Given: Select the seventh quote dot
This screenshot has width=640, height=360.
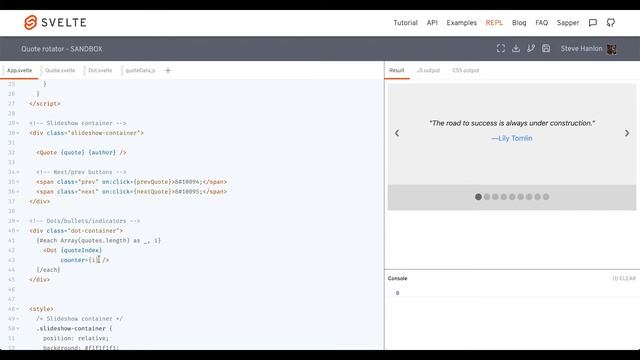Looking at the screenshot, I should point(529,197).
